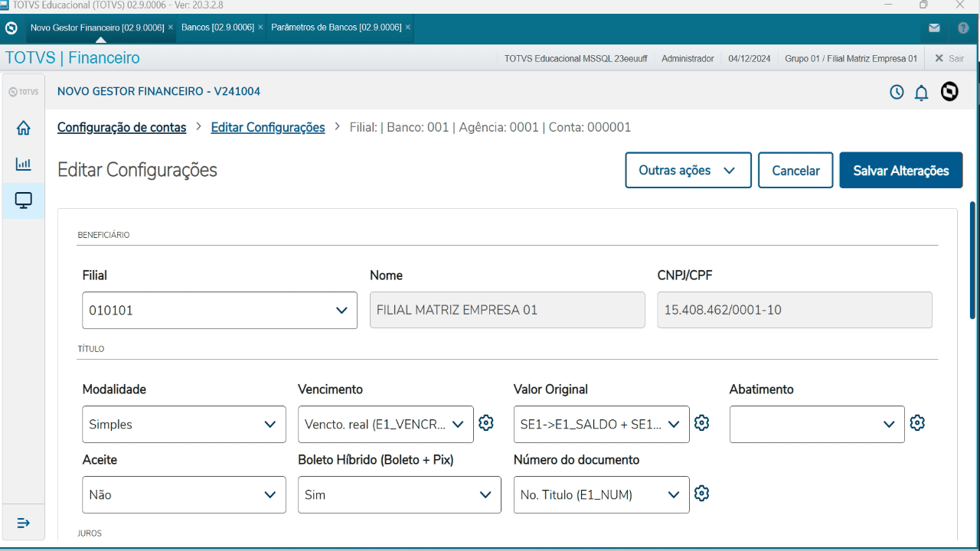Click the TÍTULO section label
The image size is (980, 551).
[91, 349]
